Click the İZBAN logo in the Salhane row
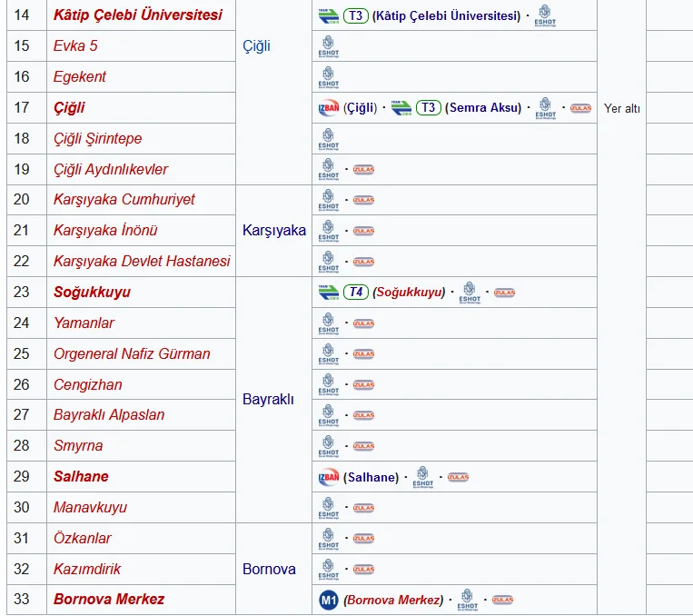This screenshot has height=616, width=693. pos(329,477)
